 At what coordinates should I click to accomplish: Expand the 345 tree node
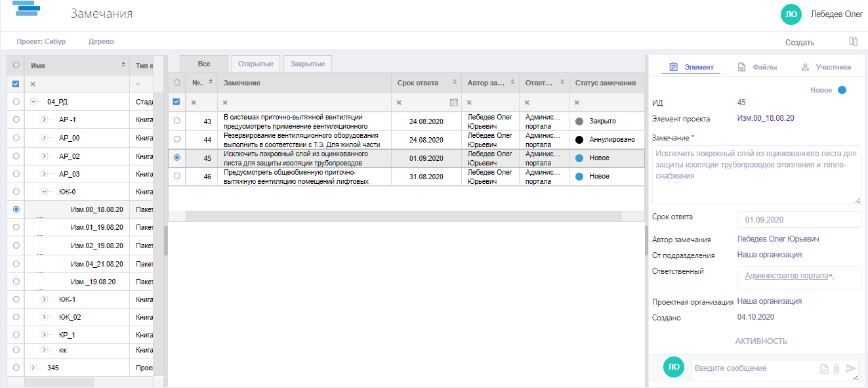pos(33,368)
